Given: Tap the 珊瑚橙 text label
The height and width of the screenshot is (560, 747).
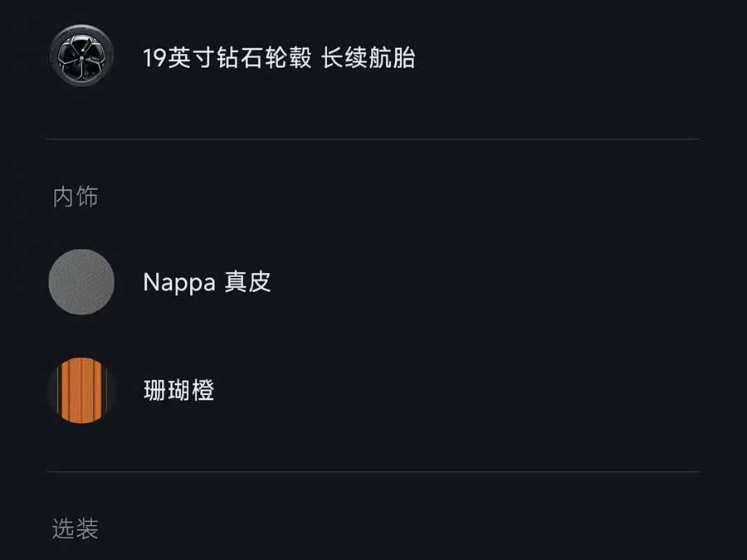Looking at the screenshot, I should (179, 390).
